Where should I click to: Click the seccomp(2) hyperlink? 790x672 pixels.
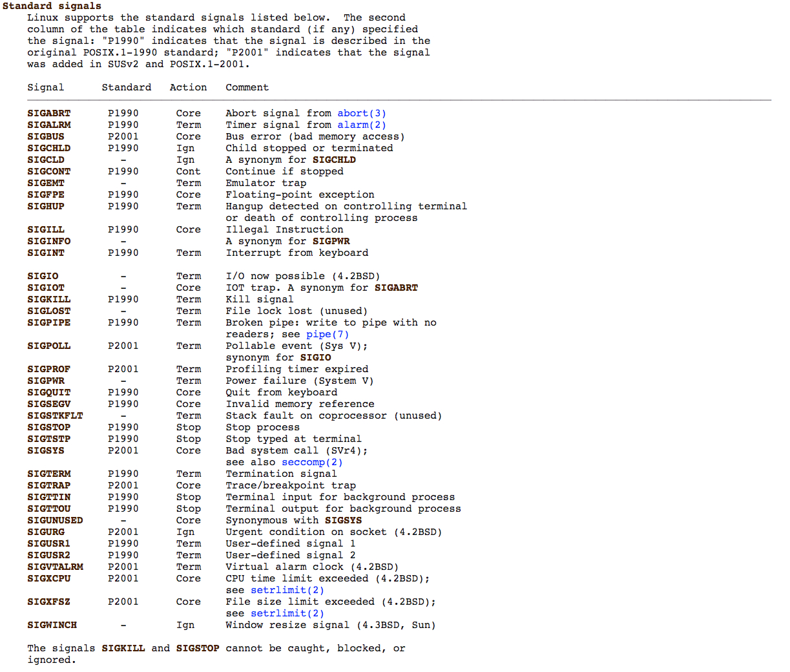pyautogui.click(x=311, y=462)
